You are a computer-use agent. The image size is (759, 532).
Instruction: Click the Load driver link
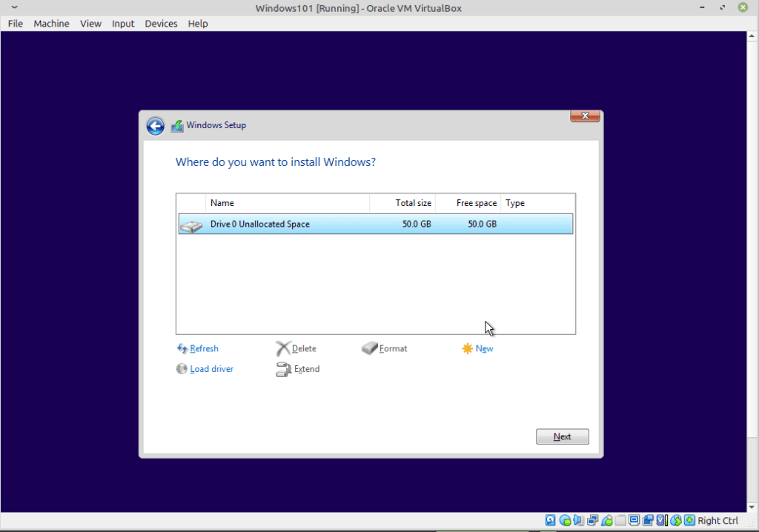(211, 369)
